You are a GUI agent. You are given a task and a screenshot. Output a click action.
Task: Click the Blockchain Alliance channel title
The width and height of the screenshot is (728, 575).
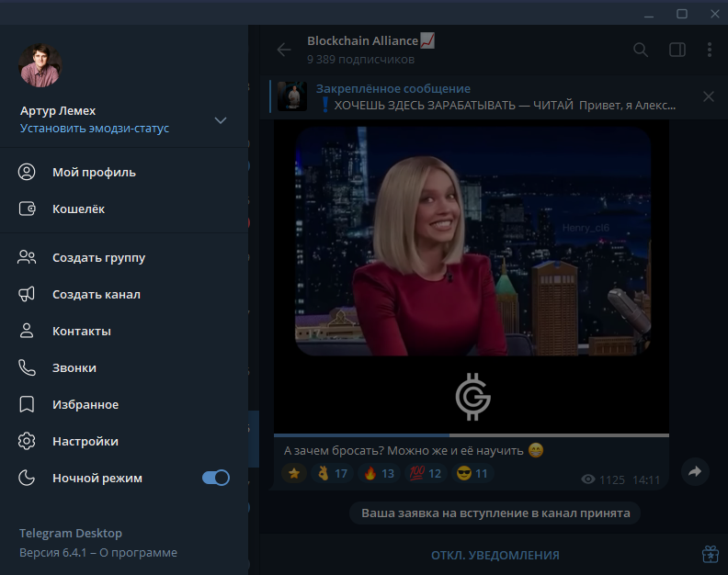pyautogui.click(x=370, y=40)
